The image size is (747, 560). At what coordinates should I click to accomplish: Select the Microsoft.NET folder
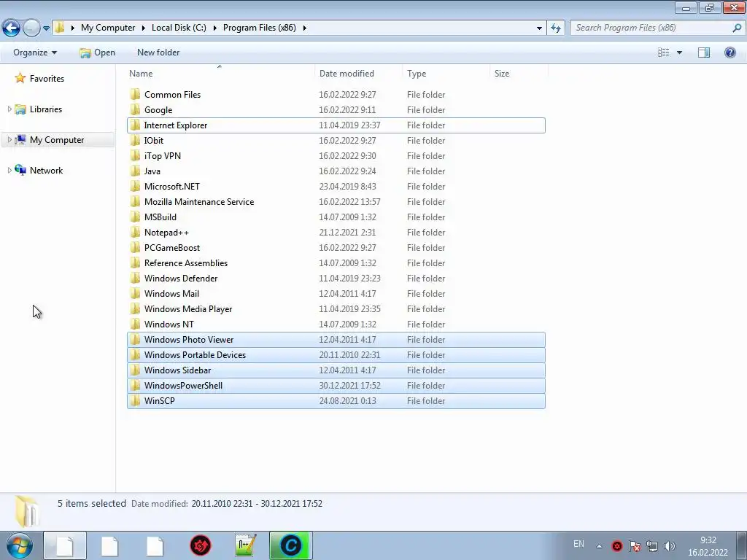coord(336,186)
